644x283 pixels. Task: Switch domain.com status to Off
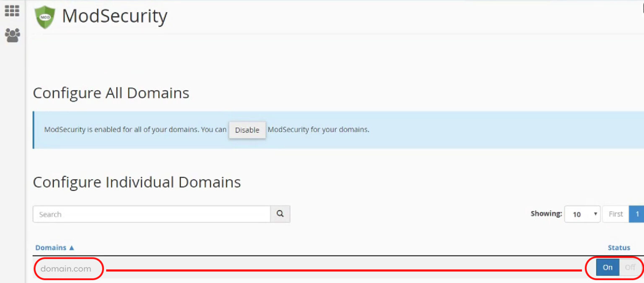pyautogui.click(x=630, y=267)
